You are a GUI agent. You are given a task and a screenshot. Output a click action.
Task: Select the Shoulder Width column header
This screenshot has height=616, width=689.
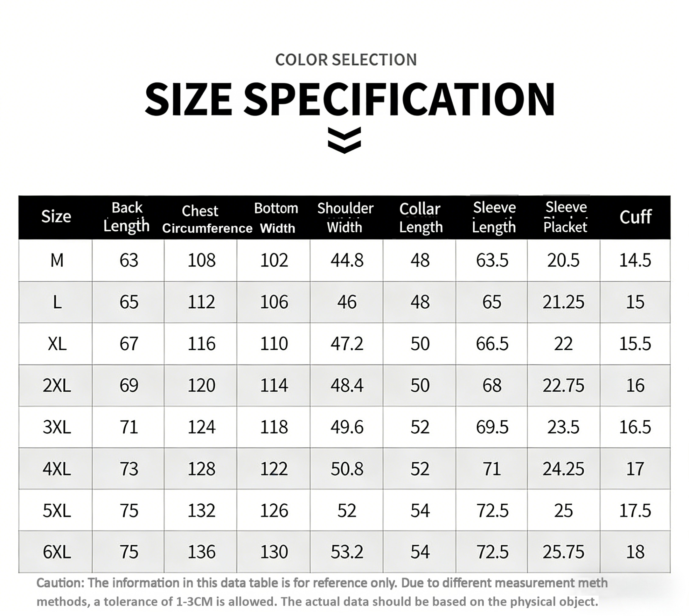pos(345,218)
